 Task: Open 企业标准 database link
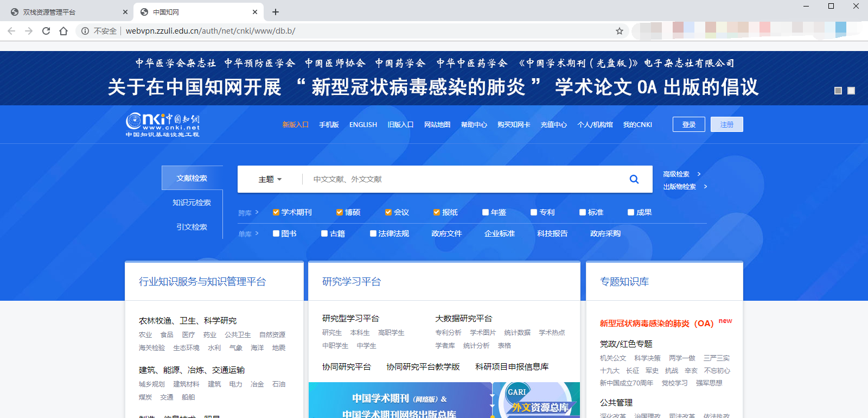tap(500, 233)
